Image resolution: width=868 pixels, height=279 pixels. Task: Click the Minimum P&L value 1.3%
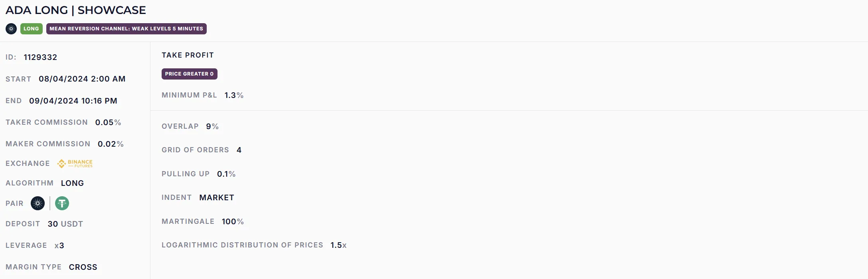(x=234, y=95)
